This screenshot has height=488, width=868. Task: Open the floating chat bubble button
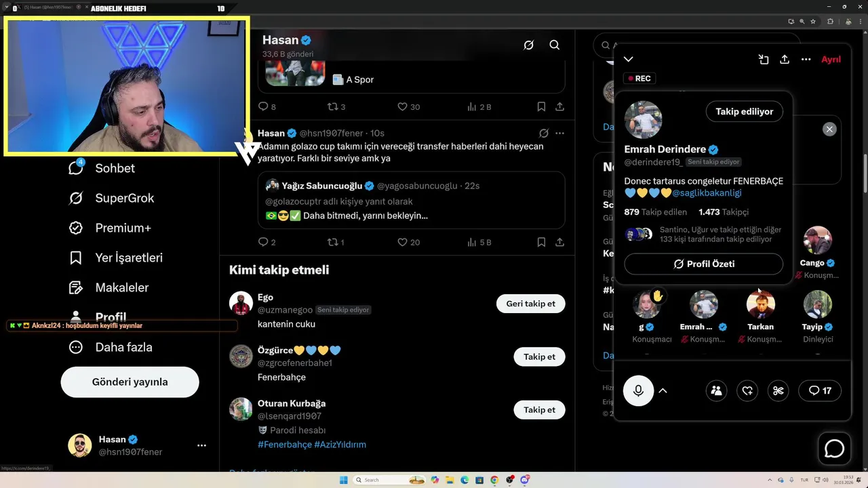[834, 448]
